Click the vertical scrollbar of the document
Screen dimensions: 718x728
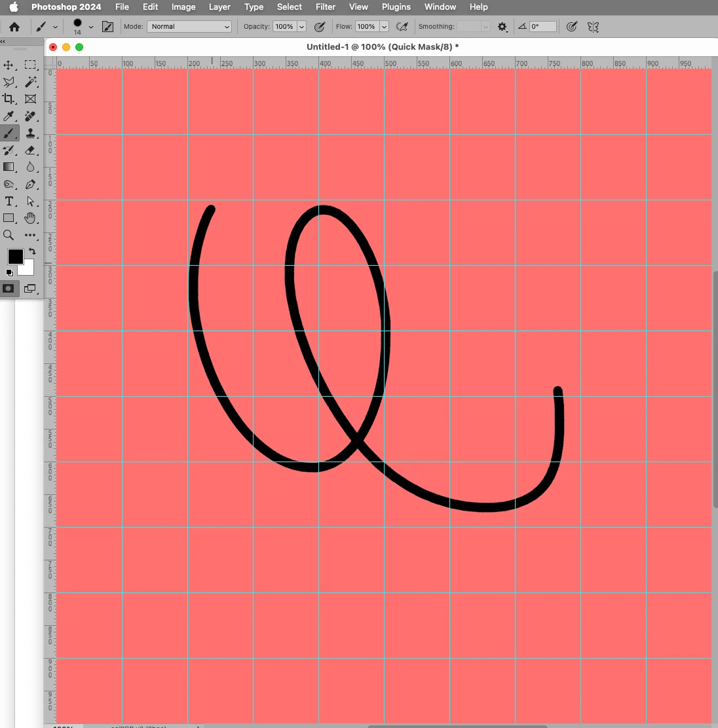coord(715,389)
